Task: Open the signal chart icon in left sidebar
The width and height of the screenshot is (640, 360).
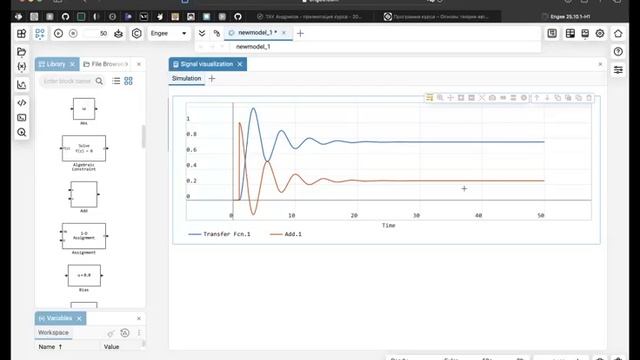Action: 22,85
